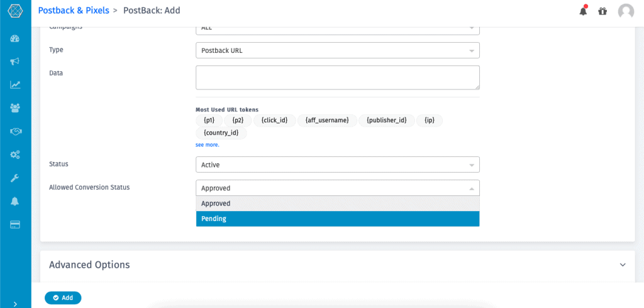Select Pending from conversion status list
Screen dimensions: 644x308
pos(337,219)
